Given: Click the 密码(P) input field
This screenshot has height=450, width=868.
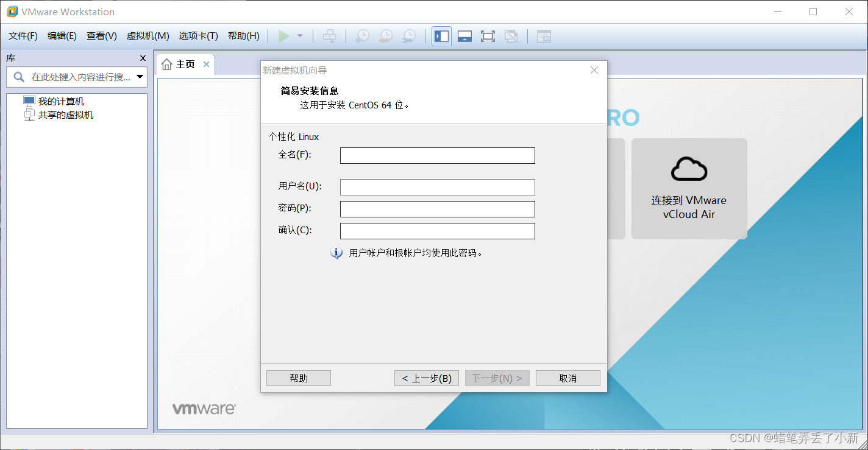Looking at the screenshot, I should coord(438,209).
